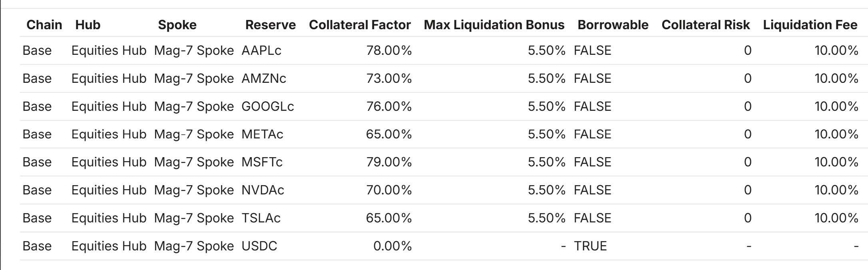Select the Hub column header

88,25
